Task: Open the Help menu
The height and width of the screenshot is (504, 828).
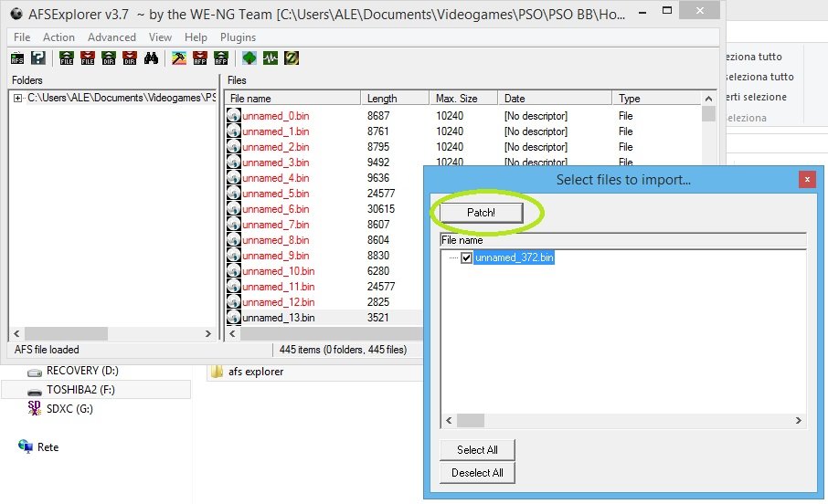Action: [196, 37]
